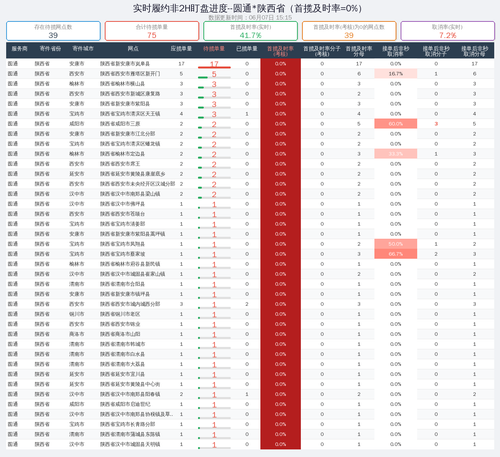500x457 pixels.
Task: Click 应揽单量 value 4 in 渭滨区天王镇 row
Action: click(x=181, y=114)
